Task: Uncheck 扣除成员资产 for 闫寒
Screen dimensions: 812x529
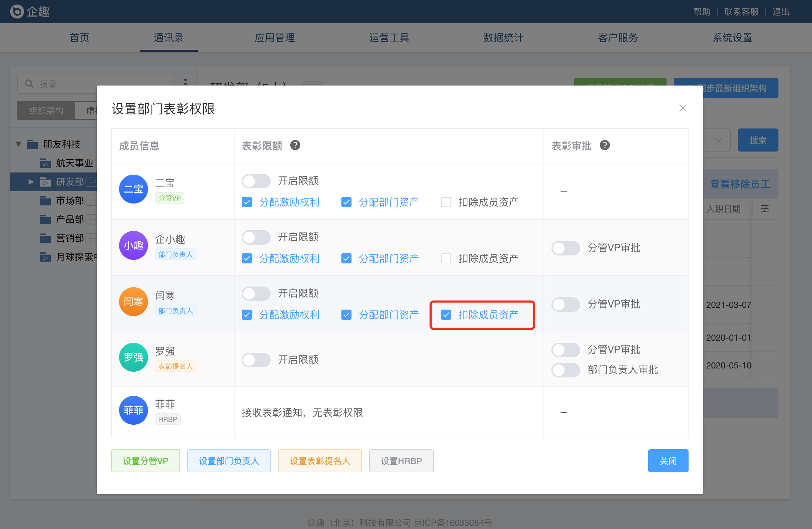Action: pyautogui.click(x=446, y=315)
